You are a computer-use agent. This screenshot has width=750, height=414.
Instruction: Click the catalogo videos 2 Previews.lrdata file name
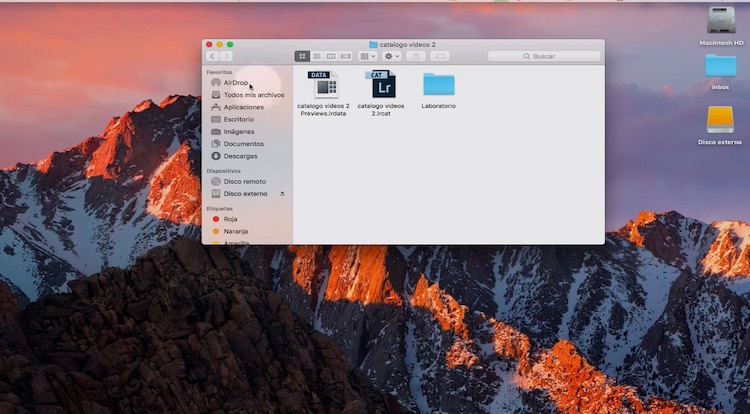coord(323,110)
